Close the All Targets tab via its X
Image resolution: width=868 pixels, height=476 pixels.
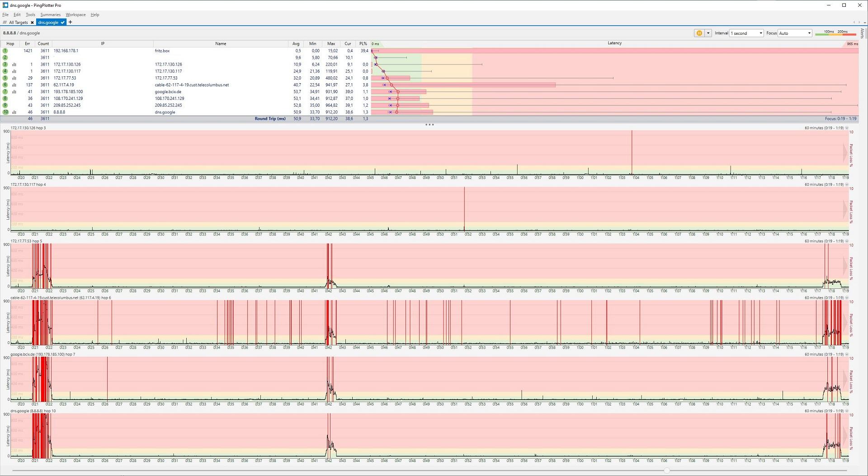[32, 23]
